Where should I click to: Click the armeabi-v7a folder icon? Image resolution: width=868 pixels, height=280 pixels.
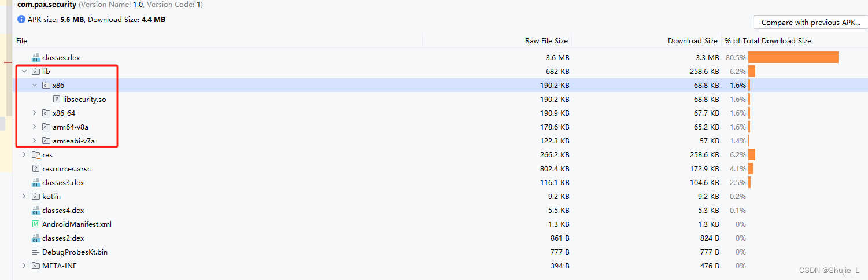pyautogui.click(x=46, y=141)
